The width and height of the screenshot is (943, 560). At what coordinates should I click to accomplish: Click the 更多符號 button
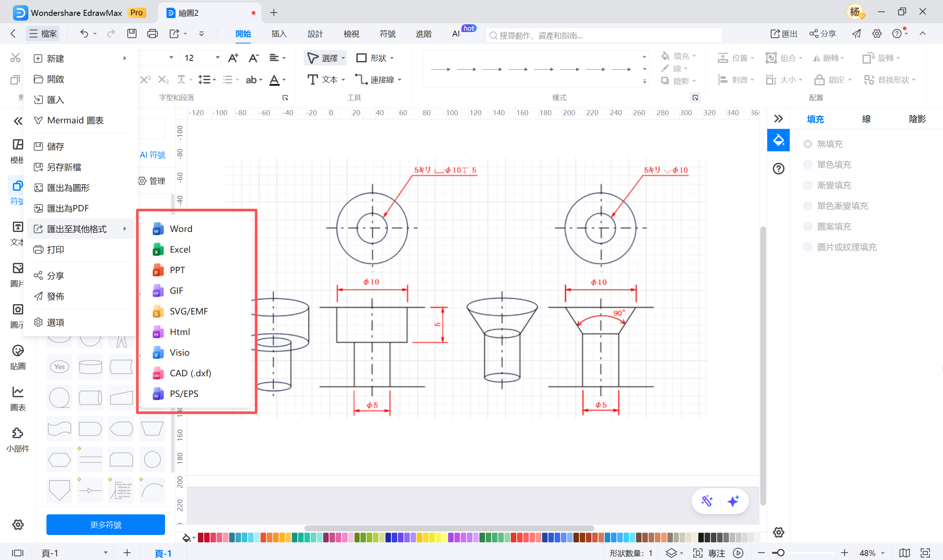pos(105,525)
